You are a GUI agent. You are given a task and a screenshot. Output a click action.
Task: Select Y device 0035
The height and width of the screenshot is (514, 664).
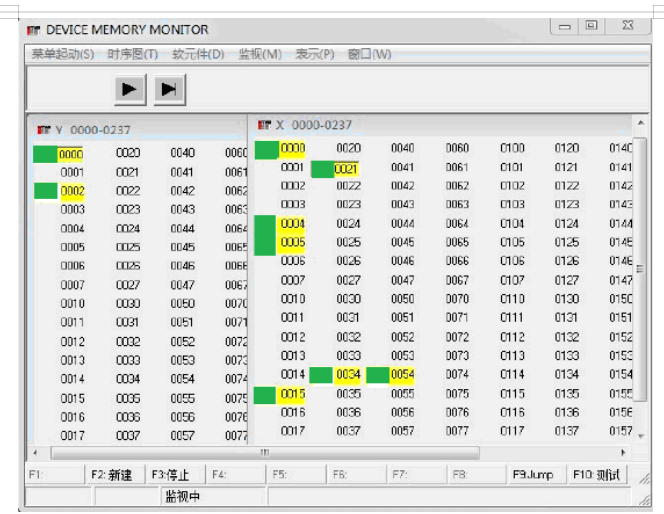pyautogui.click(x=128, y=398)
